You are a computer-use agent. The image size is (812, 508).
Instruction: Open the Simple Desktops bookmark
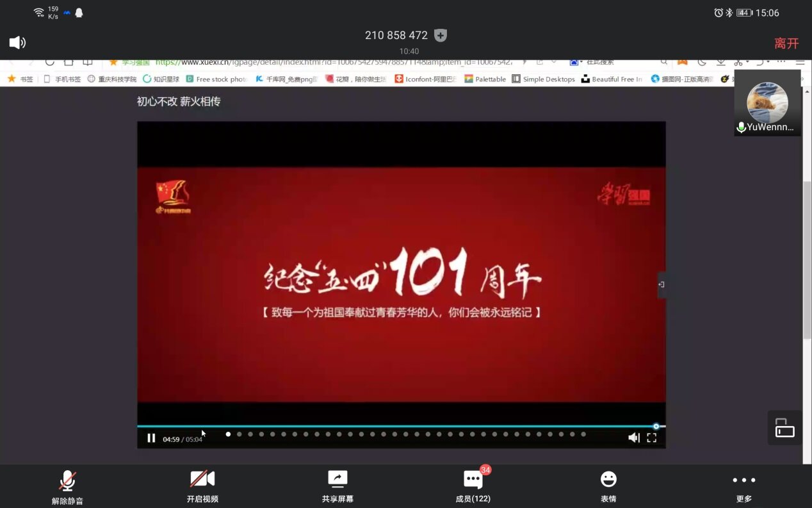[x=544, y=79]
